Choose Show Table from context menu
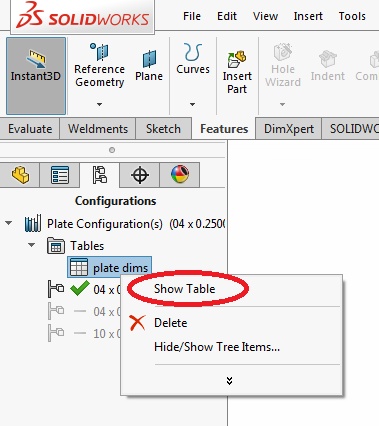The width and height of the screenshot is (379, 426). [x=184, y=289]
